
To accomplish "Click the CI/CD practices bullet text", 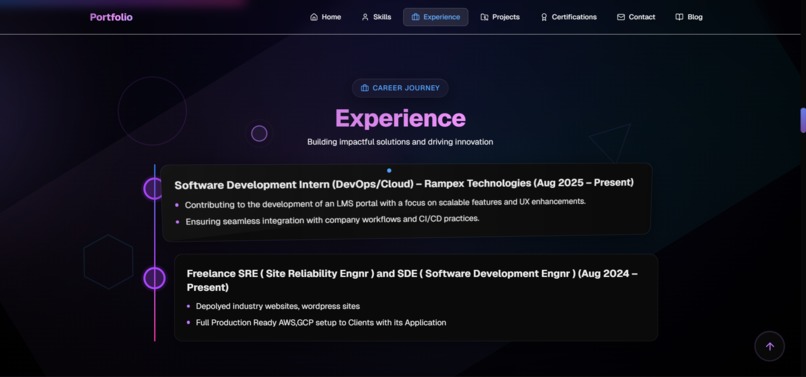I will (332, 220).
